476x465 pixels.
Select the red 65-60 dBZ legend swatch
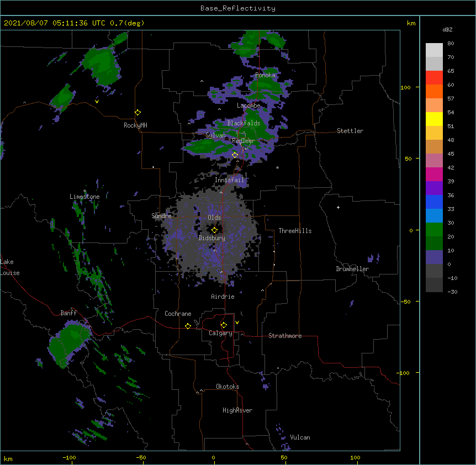pos(434,77)
